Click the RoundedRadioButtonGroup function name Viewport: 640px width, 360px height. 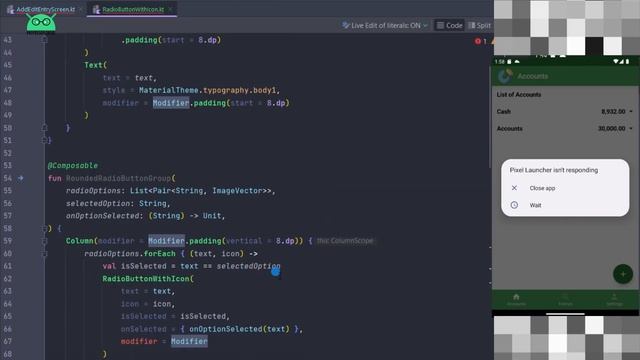tap(118, 178)
